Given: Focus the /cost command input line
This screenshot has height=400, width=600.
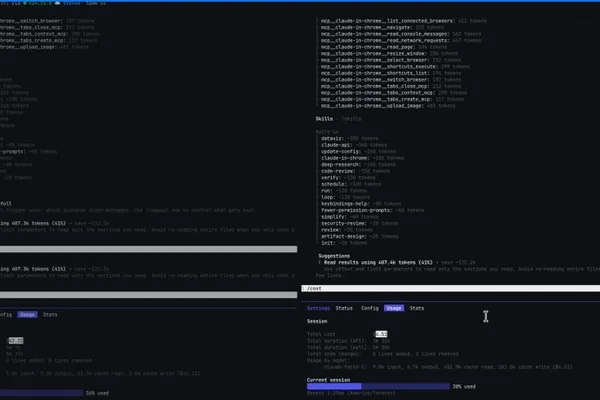Looking at the screenshot, I should [450, 288].
